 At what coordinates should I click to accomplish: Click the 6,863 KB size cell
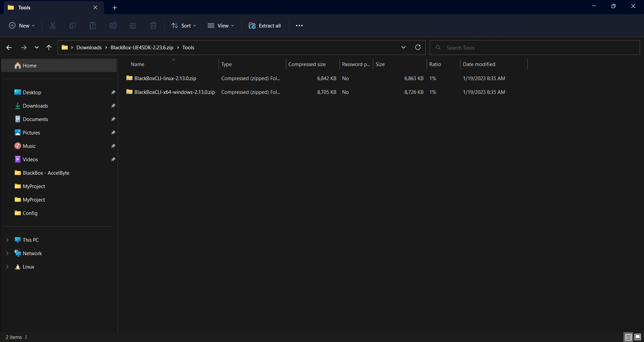414,78
